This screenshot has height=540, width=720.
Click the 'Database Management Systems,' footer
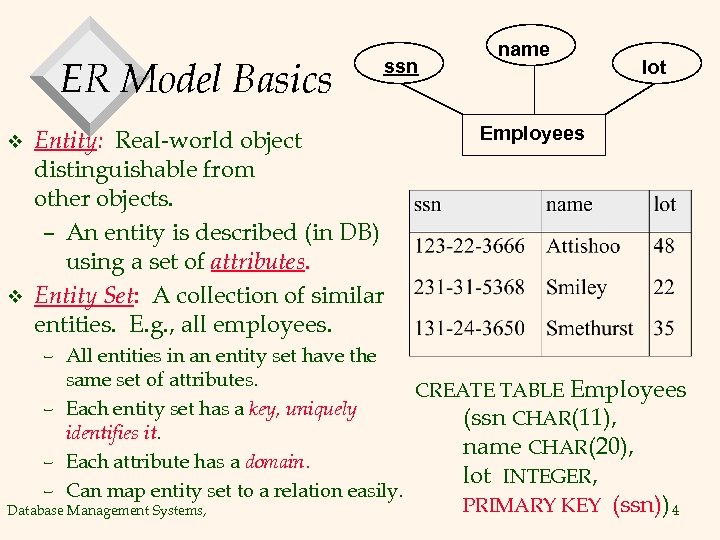coord(107,511)
